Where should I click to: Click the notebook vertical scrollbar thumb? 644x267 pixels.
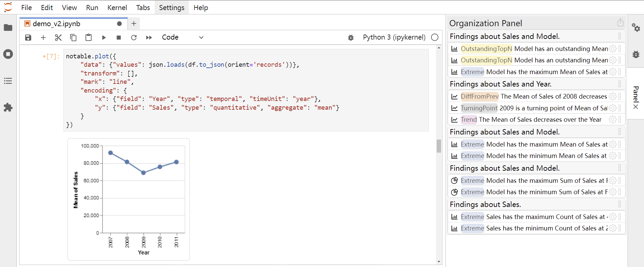[x=439, y=146]
